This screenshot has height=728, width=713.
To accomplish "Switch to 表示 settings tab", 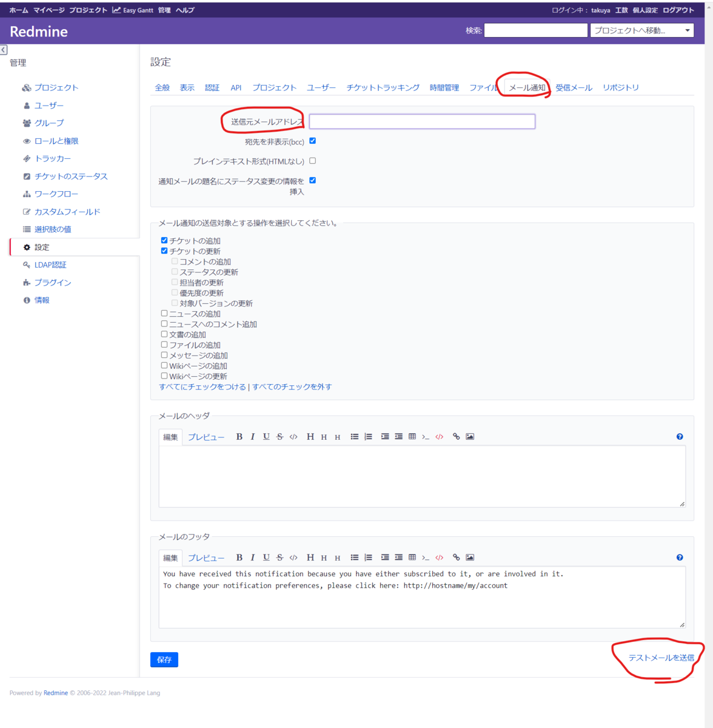I will click(x=187, y=88).
